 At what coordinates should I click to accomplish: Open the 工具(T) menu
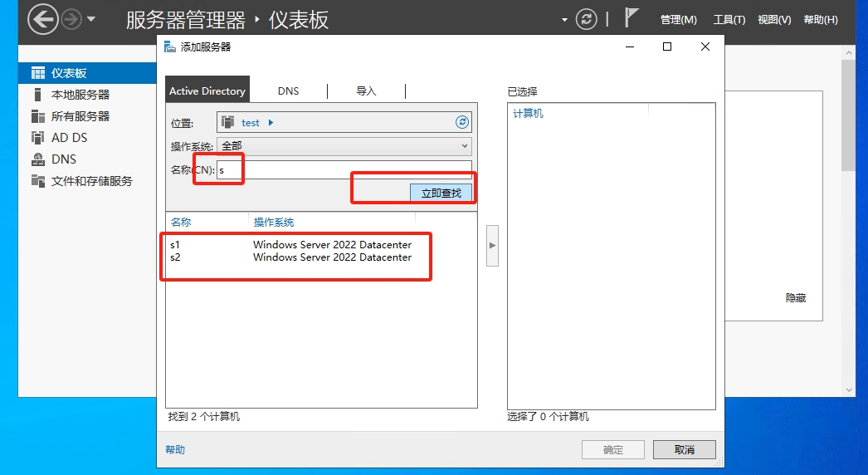coord(729,20)
